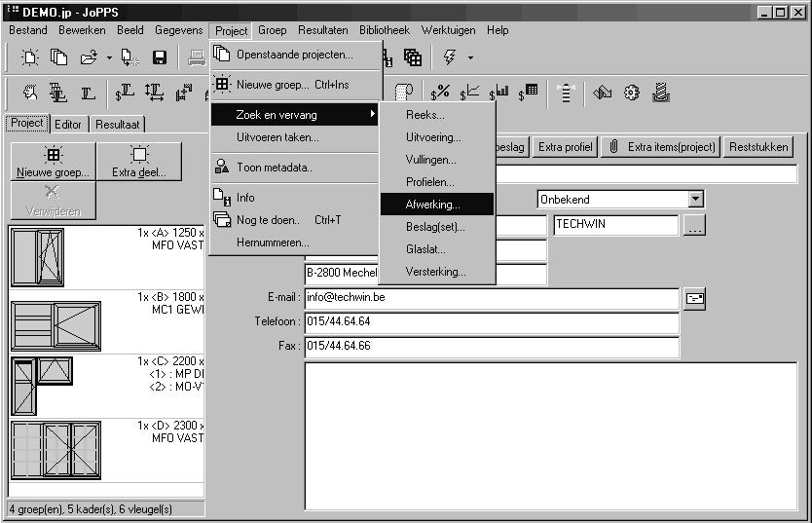Choose Nog te doen menu entry
Viewport: 812px width, 523px height.
click(x=295, y=220)
